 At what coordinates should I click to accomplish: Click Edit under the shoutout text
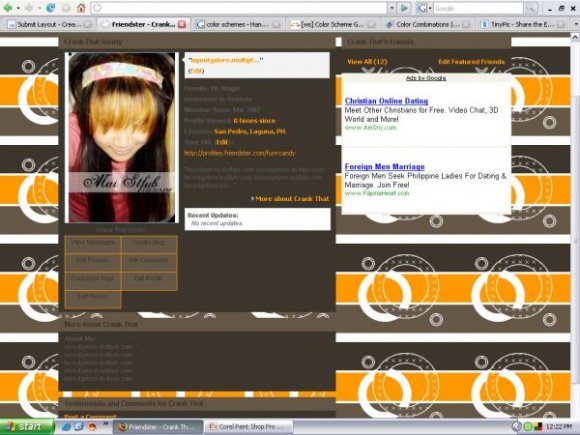pos(196,71)
